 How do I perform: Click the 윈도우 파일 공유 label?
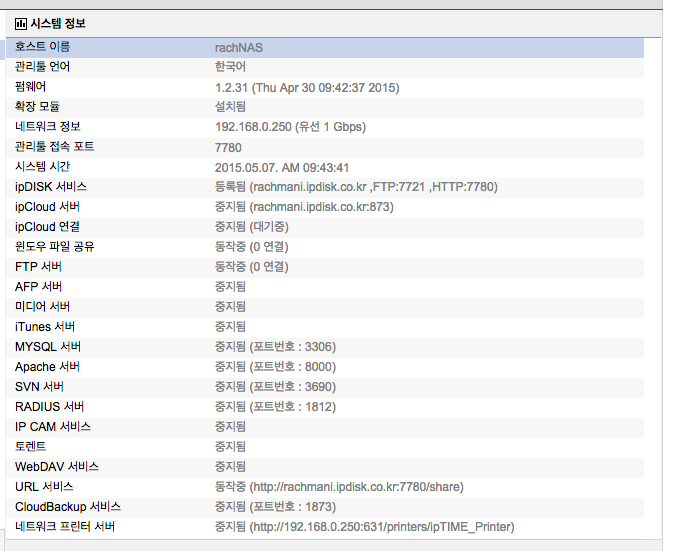[55, 247]
